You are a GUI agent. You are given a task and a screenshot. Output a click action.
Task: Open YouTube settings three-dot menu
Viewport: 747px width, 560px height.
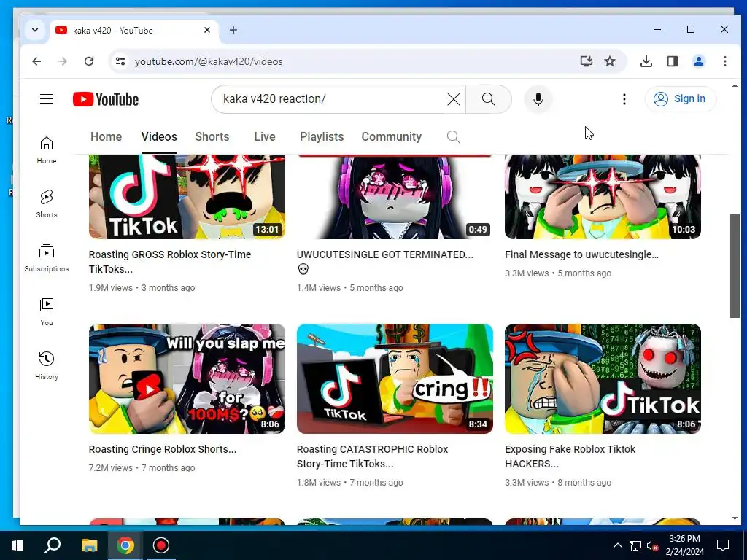(624, 99)
